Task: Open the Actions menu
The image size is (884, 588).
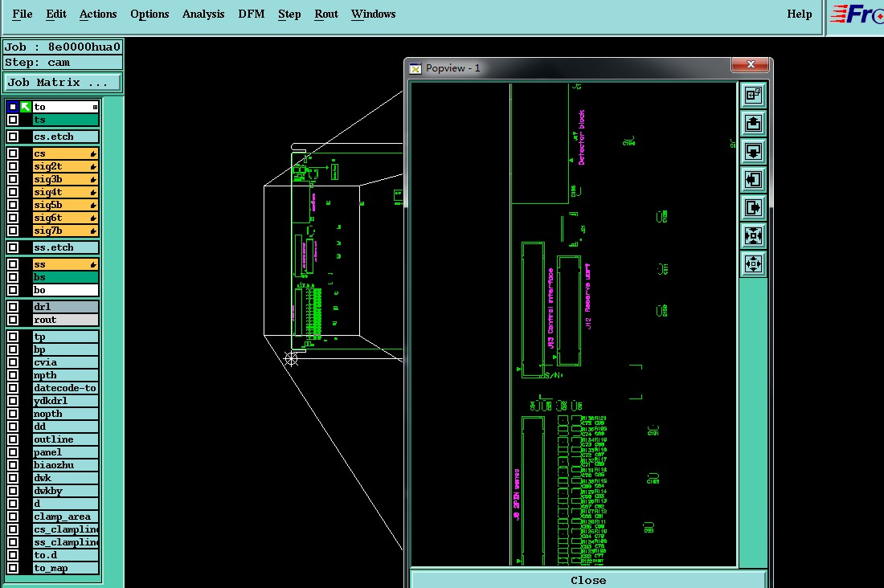Action: [x=98, y=14]
